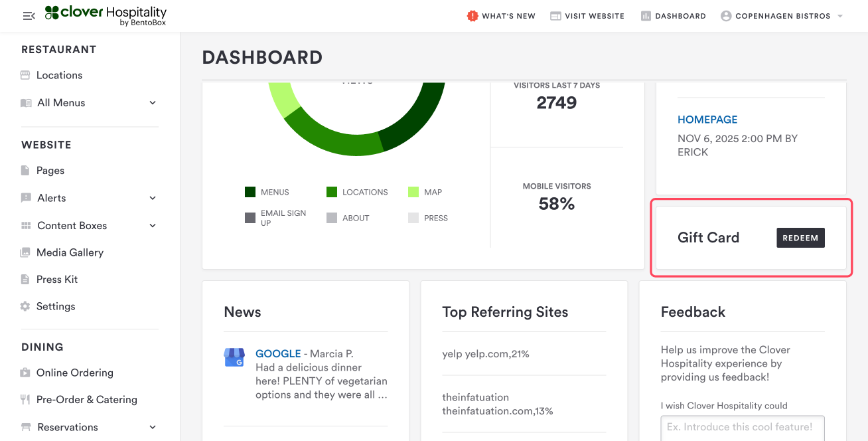Click the Visit Website browser icon
The image size is (868, 441).
(x=555, y=16)
